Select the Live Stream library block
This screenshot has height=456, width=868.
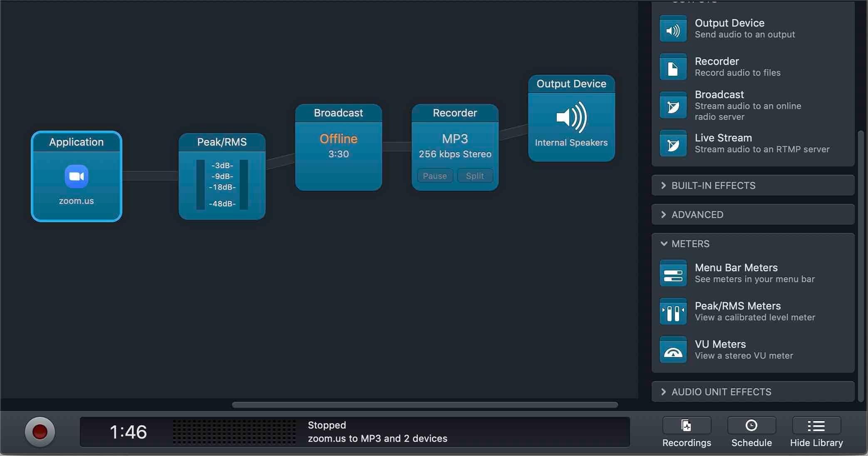pyautogui.click(x=753, y=143)
